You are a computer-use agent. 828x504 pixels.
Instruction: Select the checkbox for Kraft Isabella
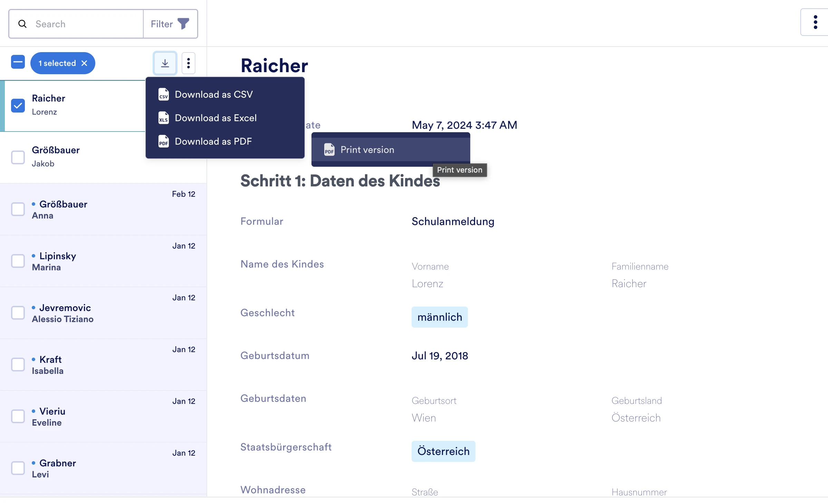[18, 365]
